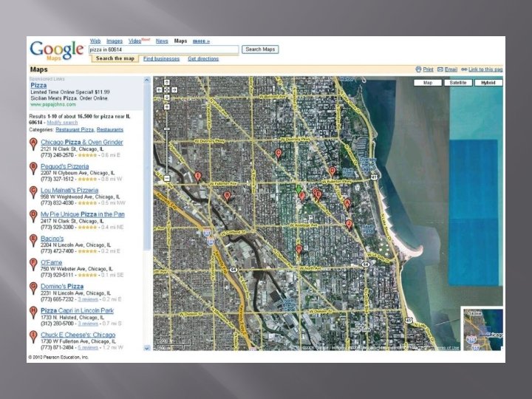Open Chicago Pizza & Oven Grinder result
The image size is (532, 399).
click(82, 142)
